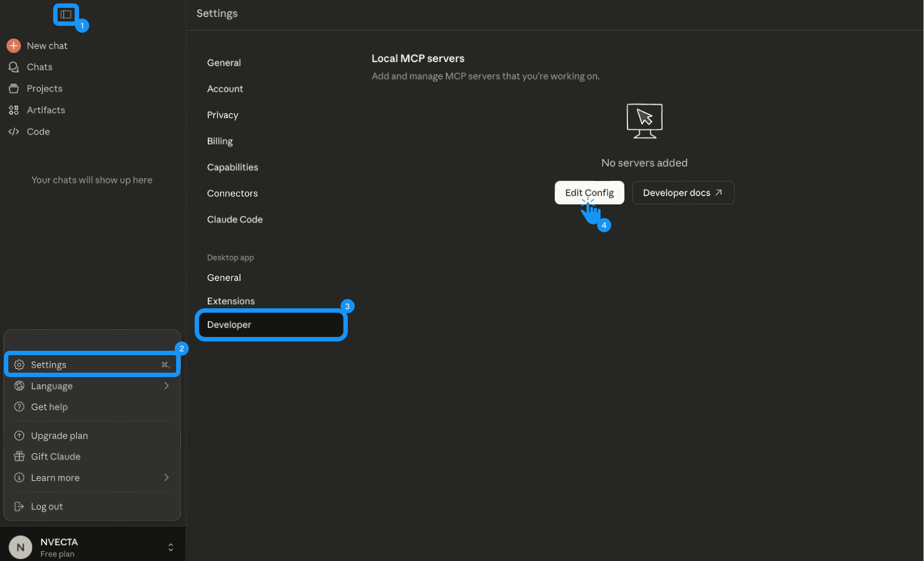The width and height of the screenshot is (924, 561).
Task: Select the Capabilities settings tab
Action: pos(232,167)
